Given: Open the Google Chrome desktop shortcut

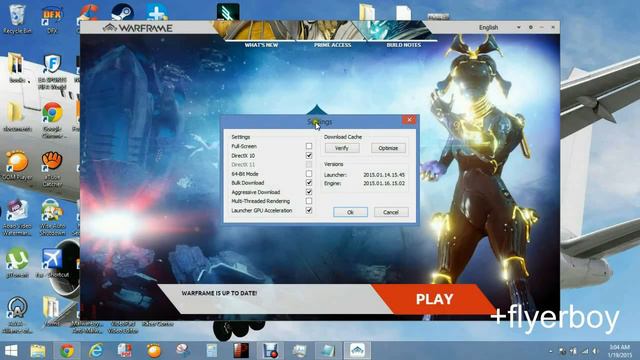Looking at the screenshot, I should pyautogui.click(x=52, y=118).
